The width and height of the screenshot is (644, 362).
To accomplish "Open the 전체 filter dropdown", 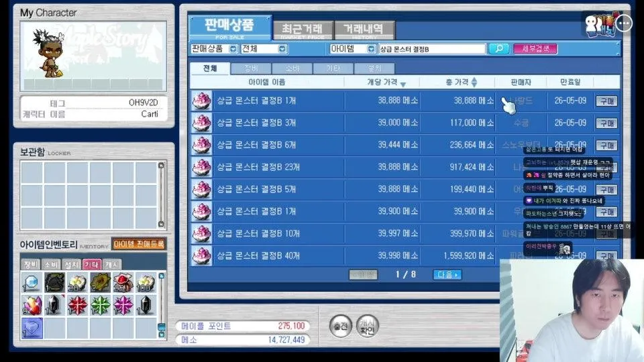I will [282, 49].
